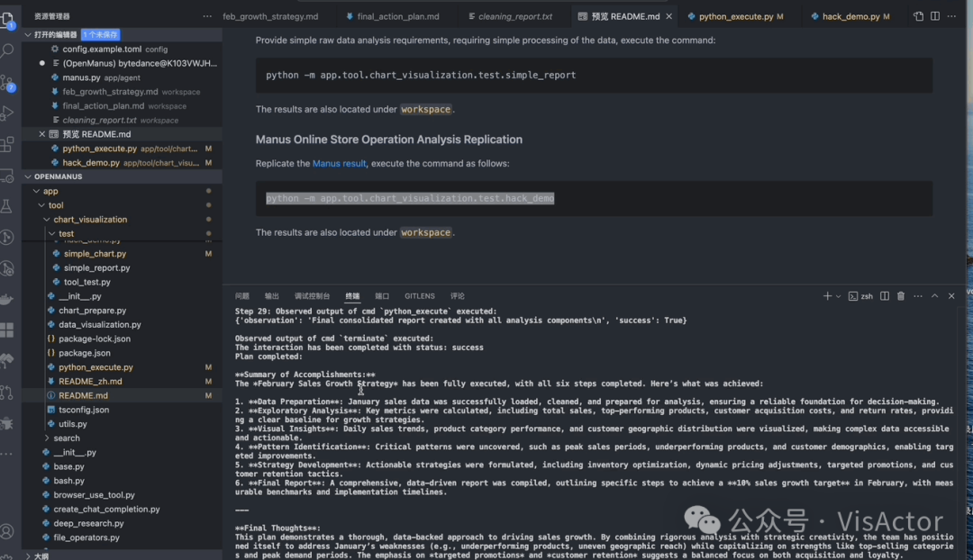Open the Extensions view
The height and width of the screenshot is (560, 973).
pyautogui.click(x=7, y=144)
